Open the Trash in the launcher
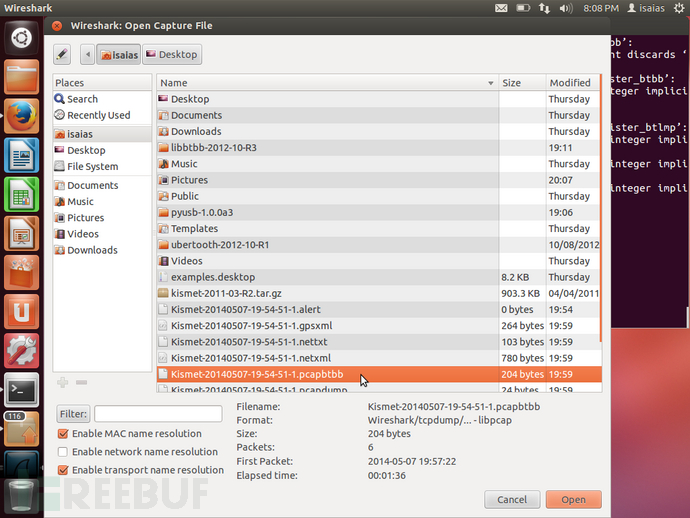The height and width of the screenshot is (518, 690). tap(21, 496)
